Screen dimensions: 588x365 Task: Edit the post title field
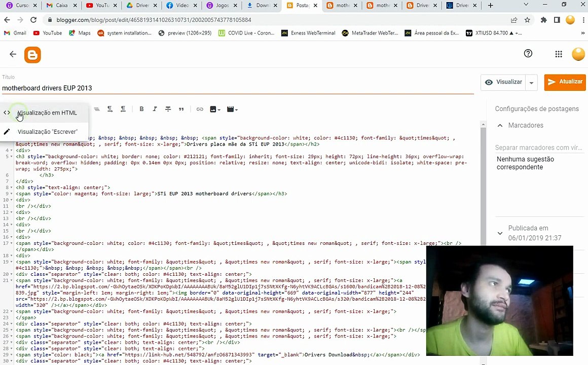click(x=238, y=88)
